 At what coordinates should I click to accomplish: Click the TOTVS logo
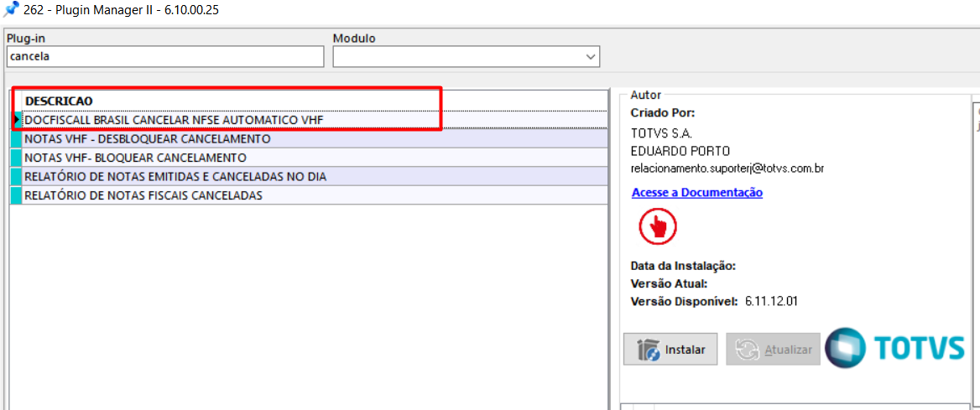(x=895, y=347)
